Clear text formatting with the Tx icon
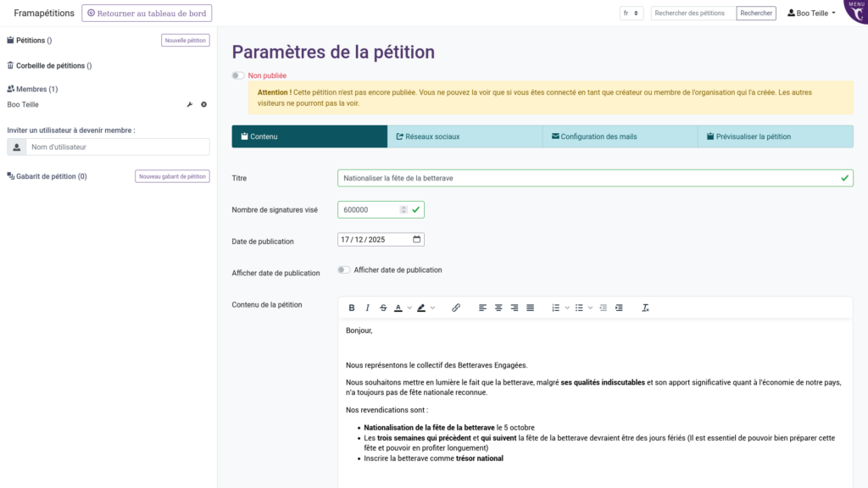This screenshot has width=868, height=488. click(645, 308)
